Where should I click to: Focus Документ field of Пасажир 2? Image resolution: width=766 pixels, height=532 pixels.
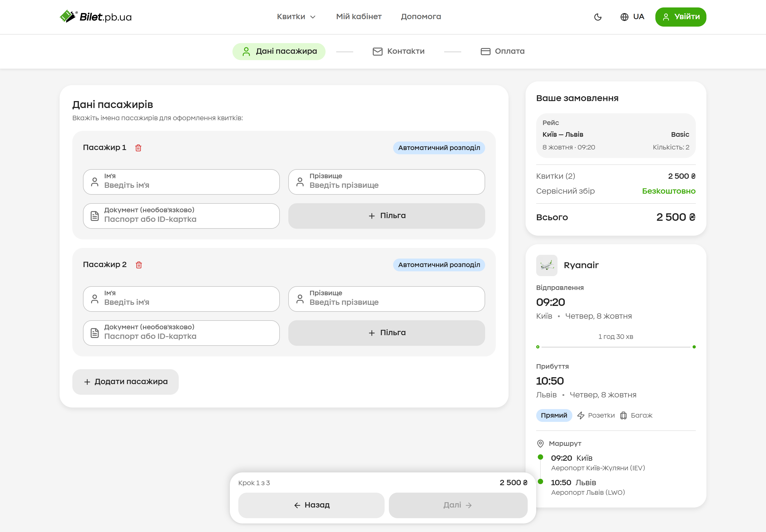pos(181,333)
